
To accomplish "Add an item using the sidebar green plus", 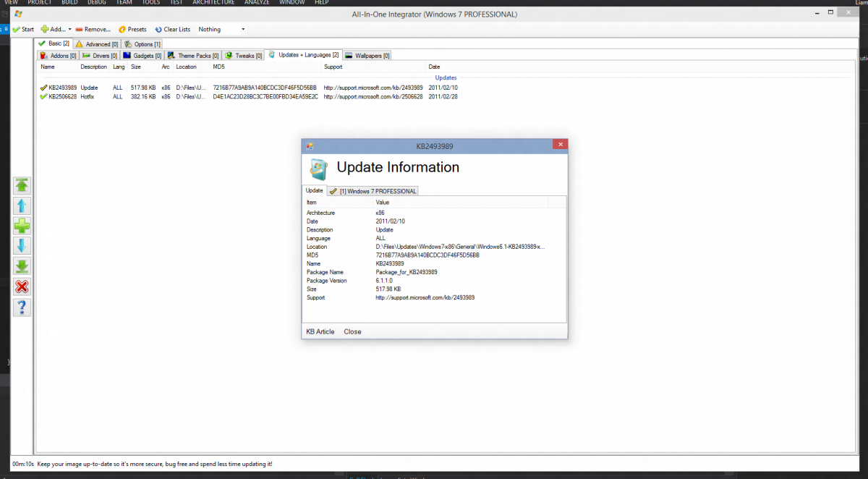I will click(22, 226).
